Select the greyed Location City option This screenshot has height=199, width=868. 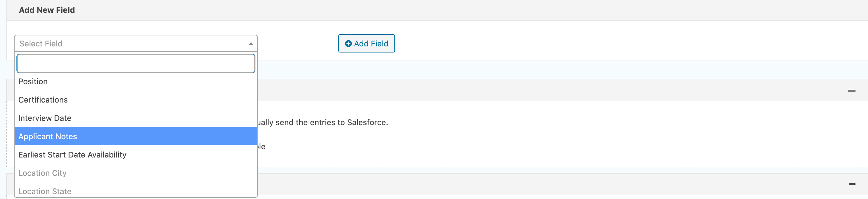tap(42, 173)
